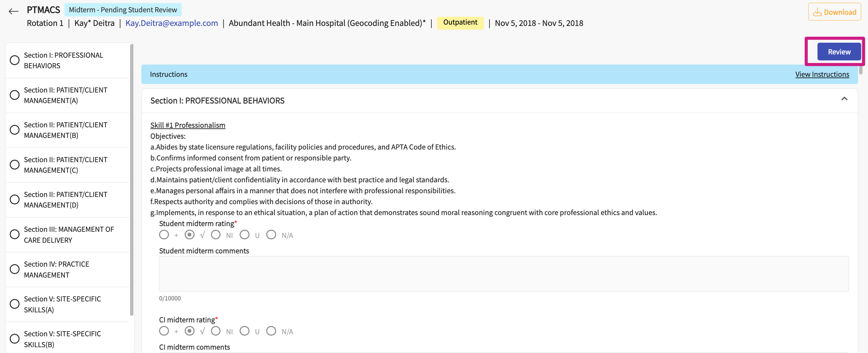Choose N/A for Student midterm rating
868x353 pixels.
(x=271, y=235)
